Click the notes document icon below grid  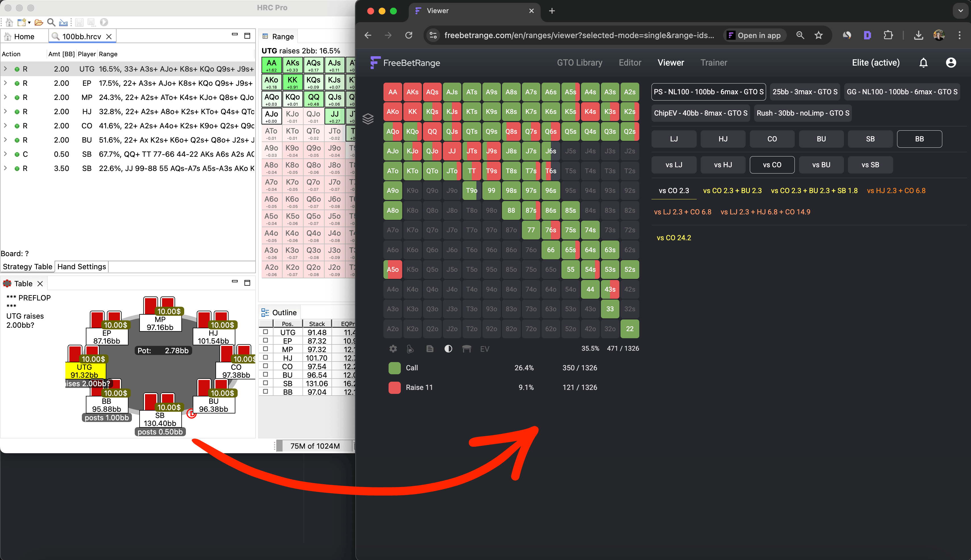(x=430, y=349)
